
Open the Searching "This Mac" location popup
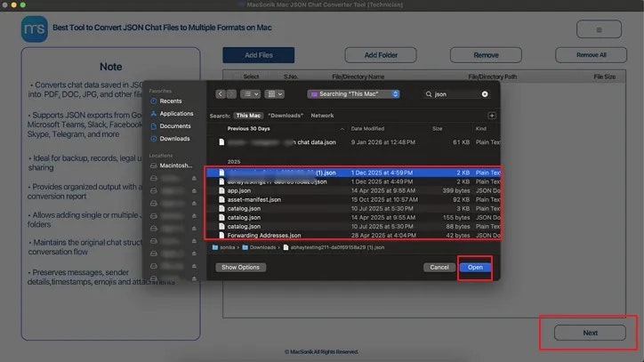coord(354,94)
